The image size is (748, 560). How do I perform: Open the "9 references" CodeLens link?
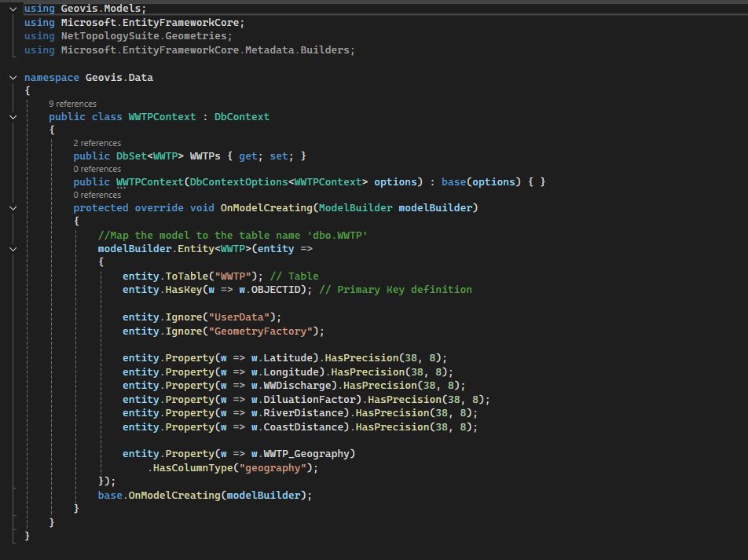(x=72, y=104)
